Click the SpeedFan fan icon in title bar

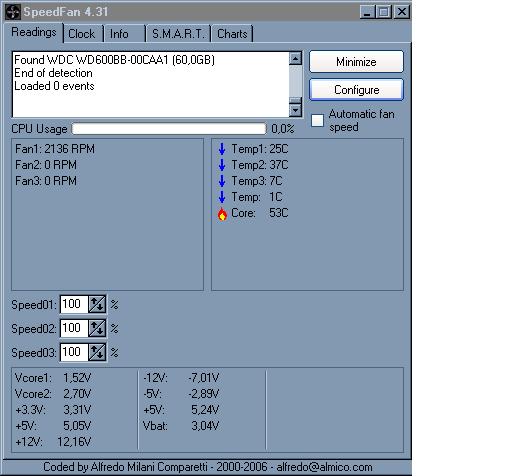point(13,12)
